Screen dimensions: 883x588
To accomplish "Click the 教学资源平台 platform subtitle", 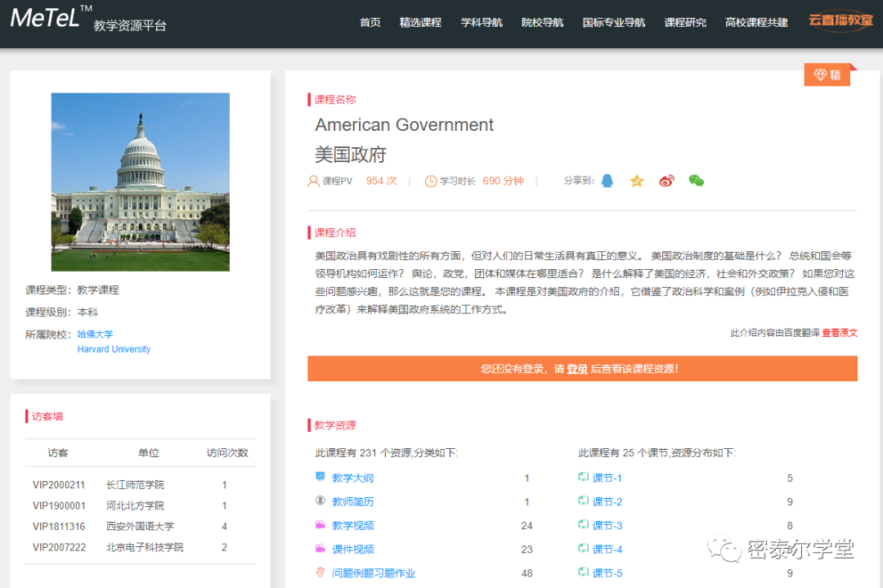I will [130, 25].
